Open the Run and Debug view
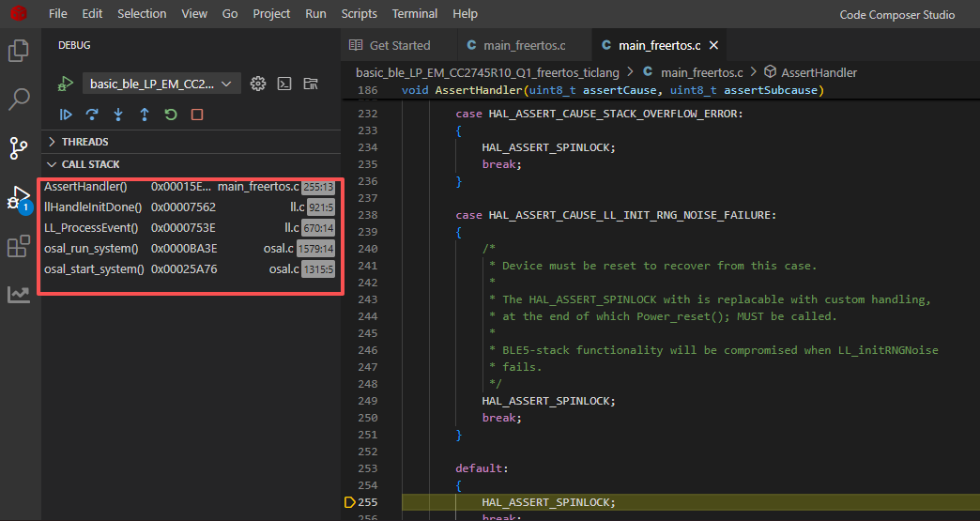The width and height of the screenshot is (980, 521). click(x=19, y=198)
